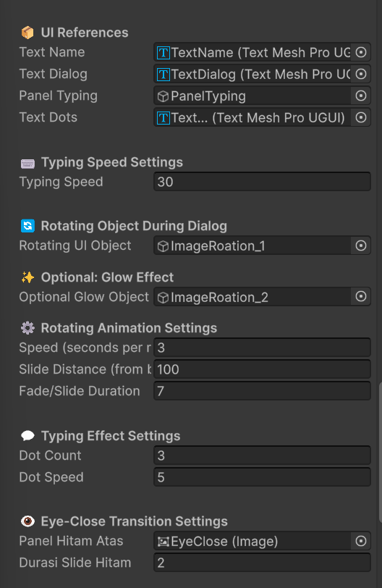This screenshot has height=588, width=382.
Task: Open object picker for Text Dialog field
Action: pyautogui.click(x=360, y=74)
